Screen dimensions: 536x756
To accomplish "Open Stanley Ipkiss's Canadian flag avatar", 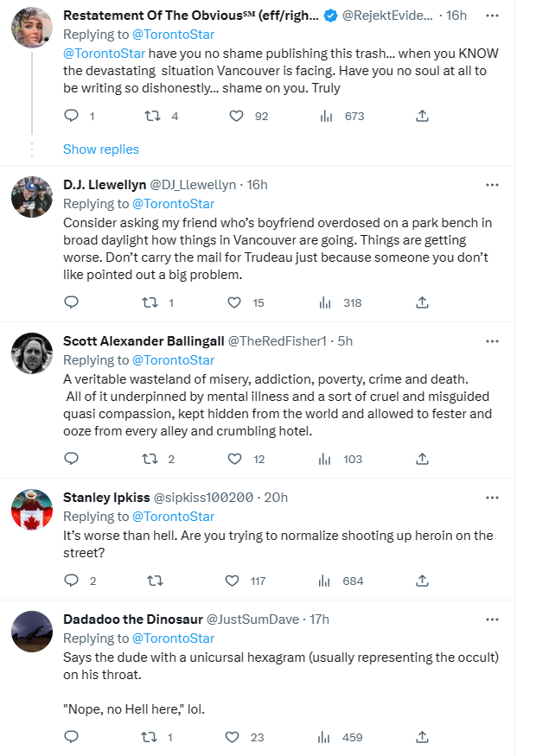I will click(x=32, y=510).
